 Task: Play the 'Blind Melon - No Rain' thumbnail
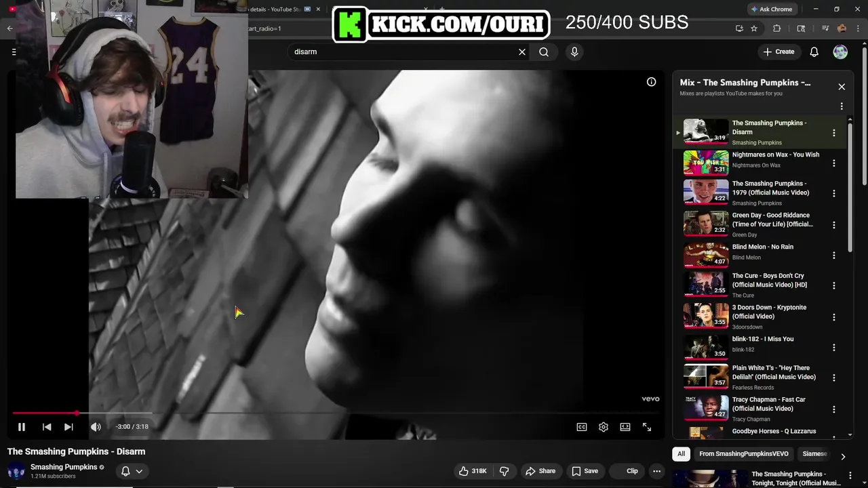click(x=706, y=254)
